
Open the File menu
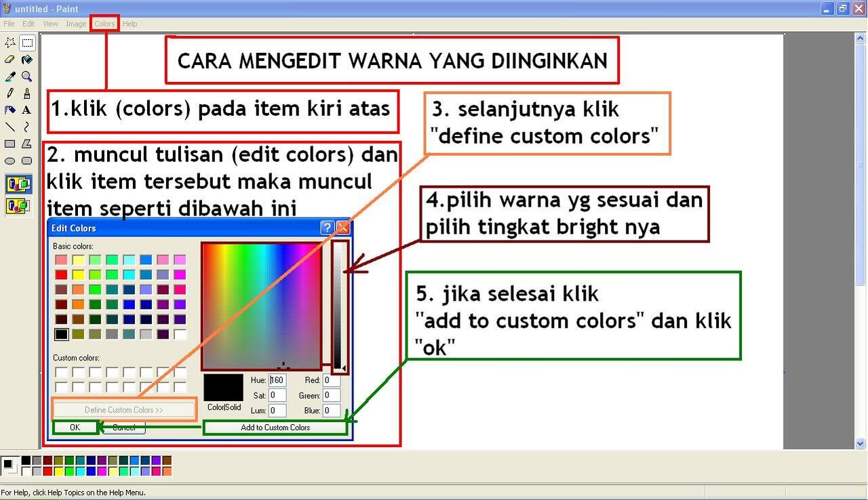coord(9,24)
